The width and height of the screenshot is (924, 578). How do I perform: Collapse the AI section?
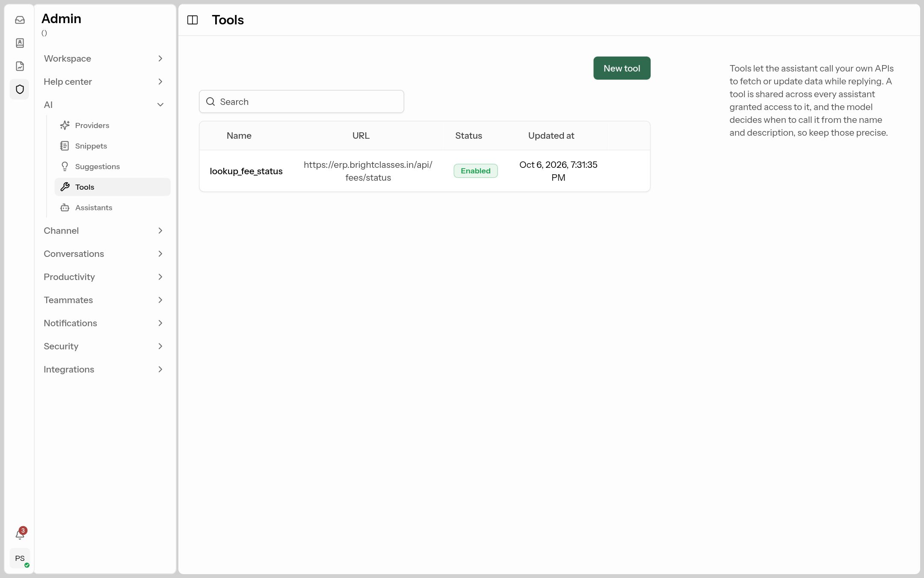pyautogui.click(x=104, y=104)
